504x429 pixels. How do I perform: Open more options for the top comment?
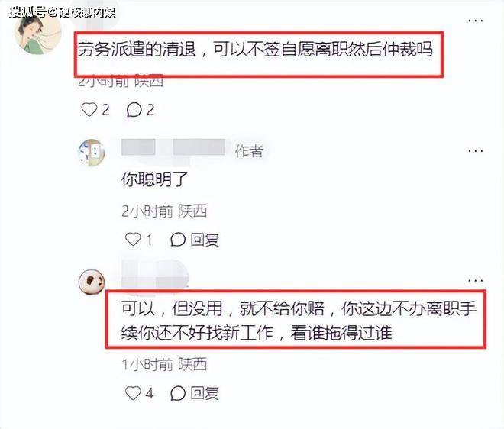tap(476, 21)
